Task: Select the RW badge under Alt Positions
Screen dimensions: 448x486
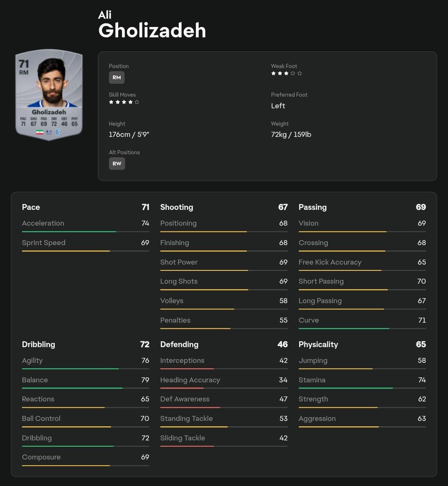Action: click(117, 163)
